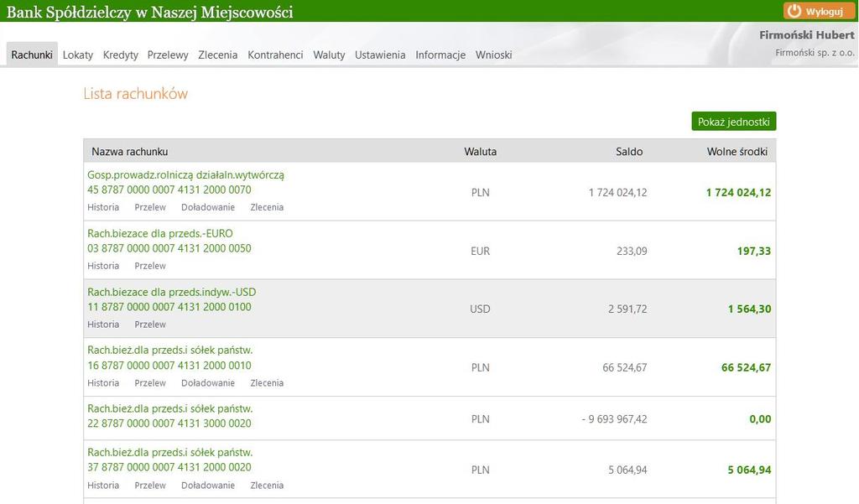Open the Wnioski tab
This screenshot has width=859, height=504.
coord(493,55)
